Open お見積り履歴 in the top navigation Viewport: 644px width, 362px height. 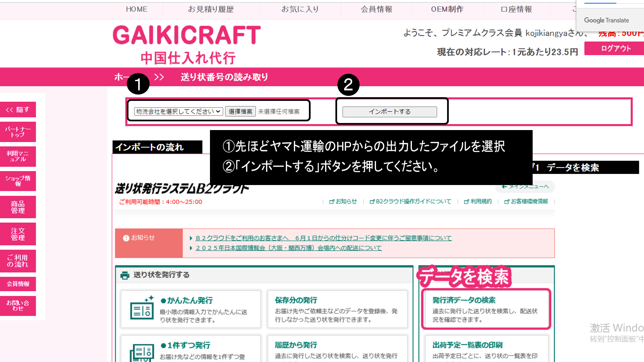point(211,9)
